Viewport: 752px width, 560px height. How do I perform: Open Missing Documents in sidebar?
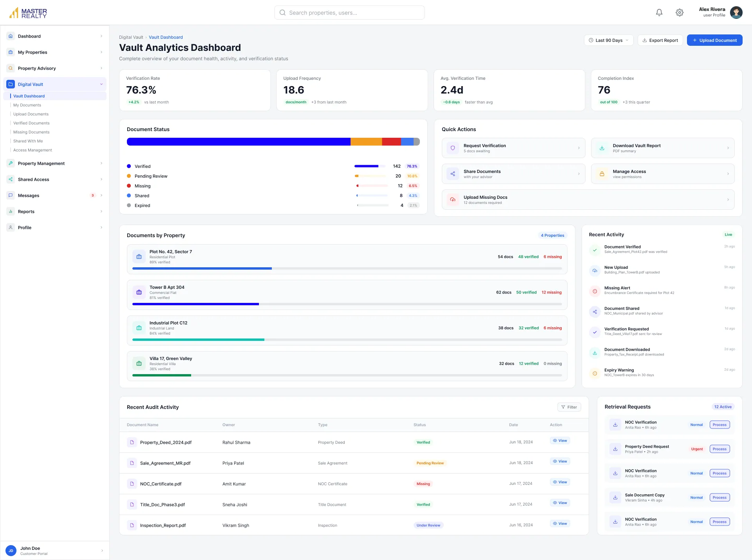tap(31, 132)
